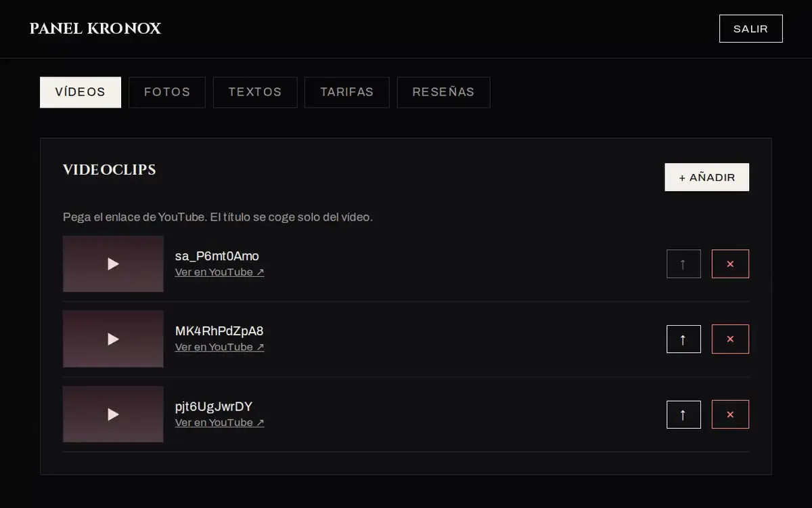Click the video title sa_P6mt0Amo
Image resolution: width=812 pixels, height=508 pixels.
coord(217,256)
